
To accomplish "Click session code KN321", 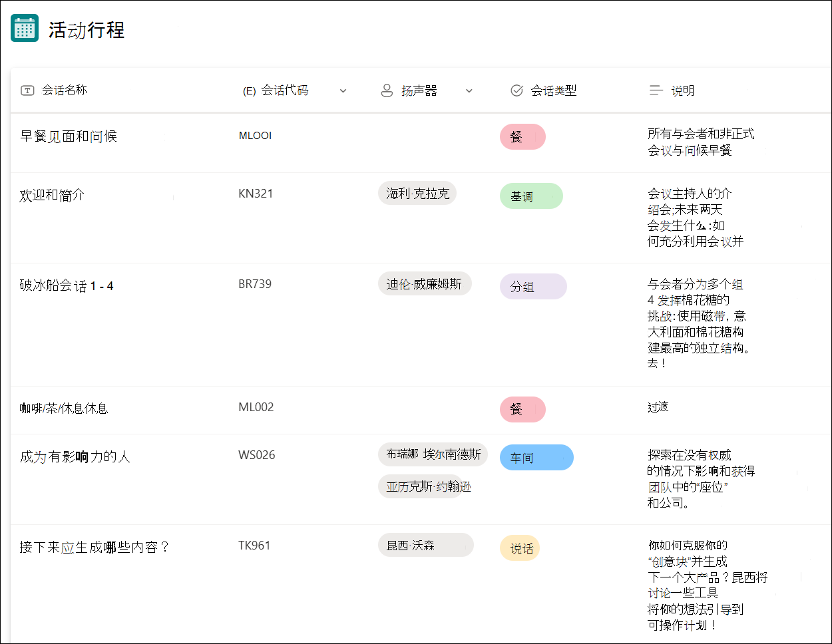I will (256, 194).
